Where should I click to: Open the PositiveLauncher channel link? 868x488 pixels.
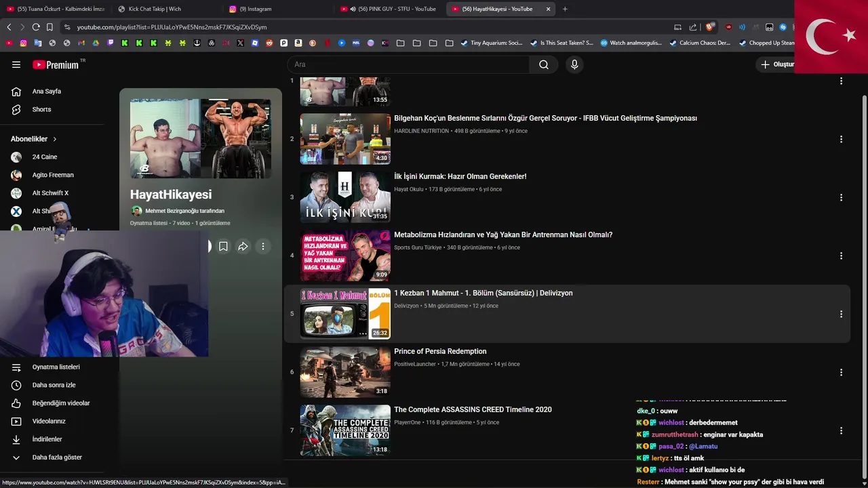[x=415, y=364]
